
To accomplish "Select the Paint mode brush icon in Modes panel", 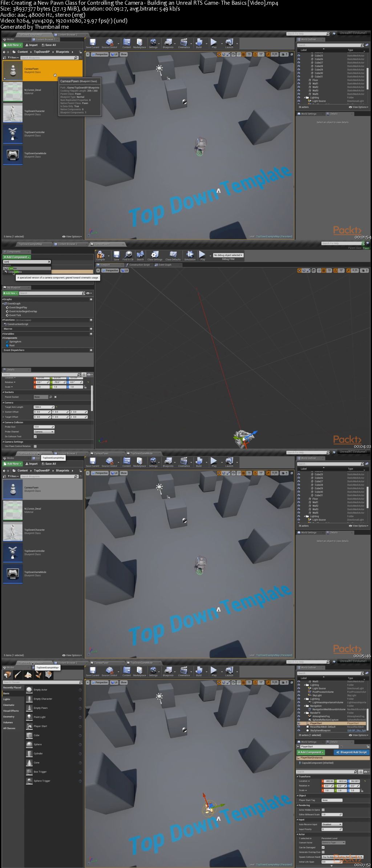I will click(x=18, y=675).
